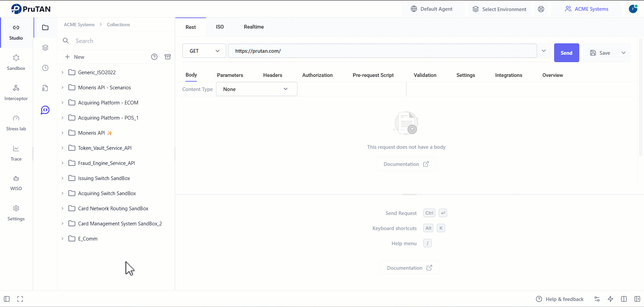Open the Headers tab
644x307 pixels.
(x=273, y=75)
